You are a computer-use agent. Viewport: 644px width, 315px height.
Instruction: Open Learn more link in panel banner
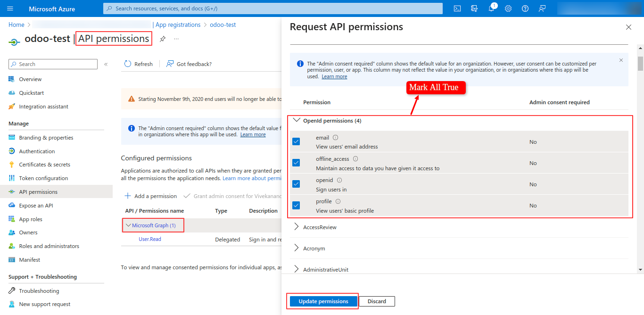334,76
